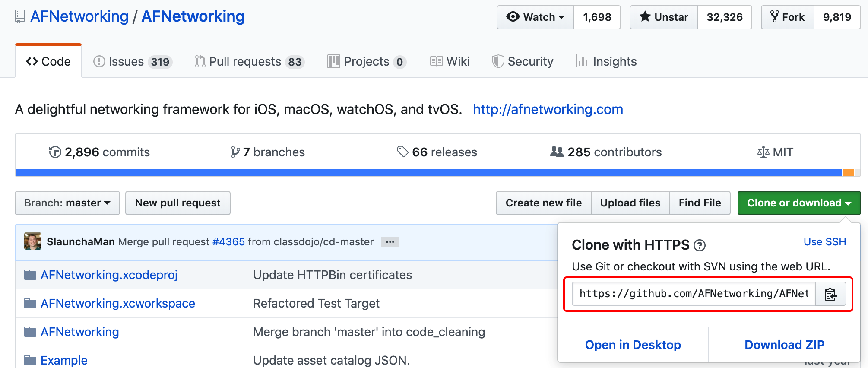
Task: Click Find File button
Action: (700, 203)
